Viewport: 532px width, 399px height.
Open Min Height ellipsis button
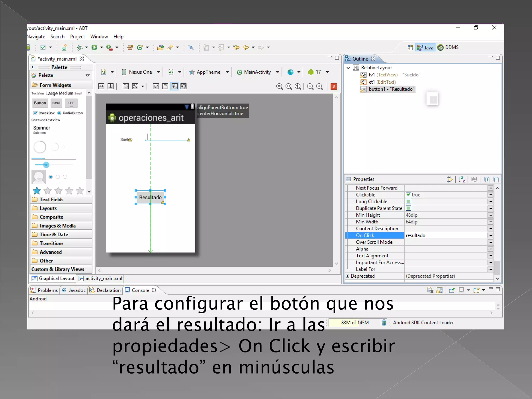tap(490, 215)
